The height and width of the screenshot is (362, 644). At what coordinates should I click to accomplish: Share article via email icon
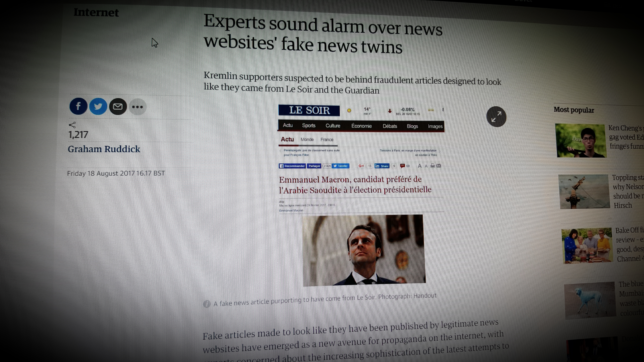pos(118,107)
